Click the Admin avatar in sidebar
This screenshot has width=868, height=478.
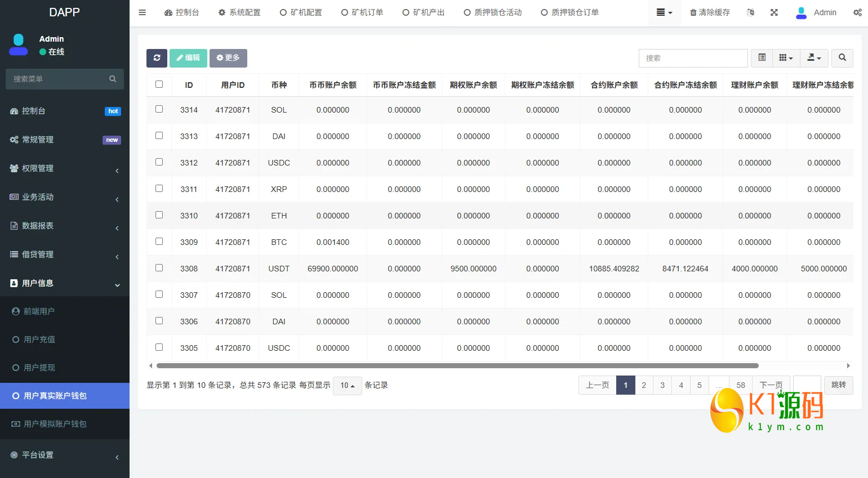[x=19, y=45]
